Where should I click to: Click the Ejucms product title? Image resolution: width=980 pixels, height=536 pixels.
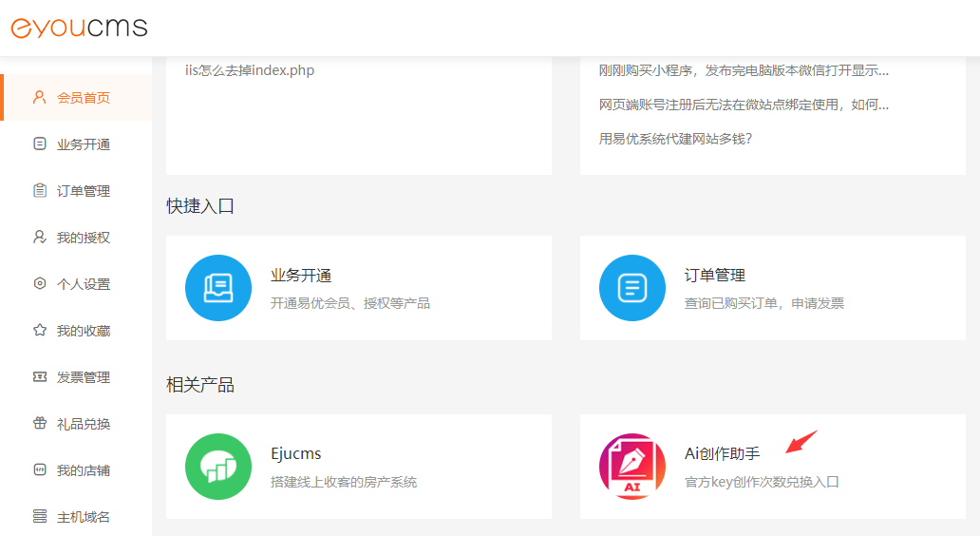coord(295,453)
